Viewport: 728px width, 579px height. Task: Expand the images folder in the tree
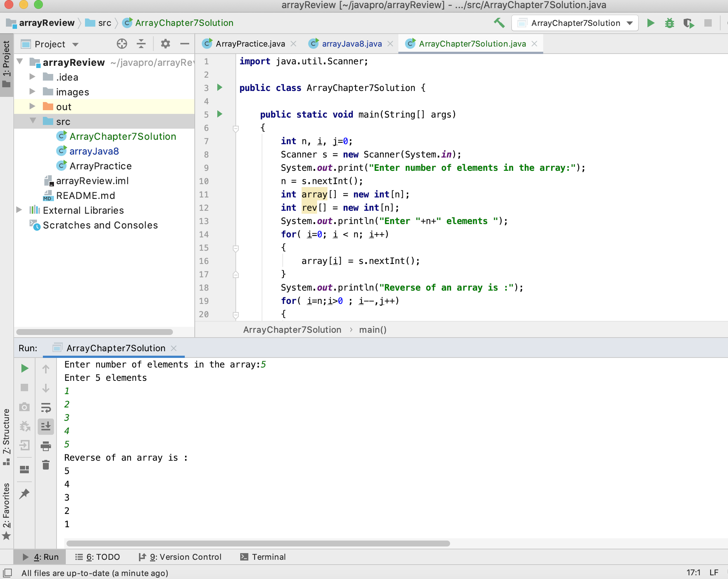[32, 91]
